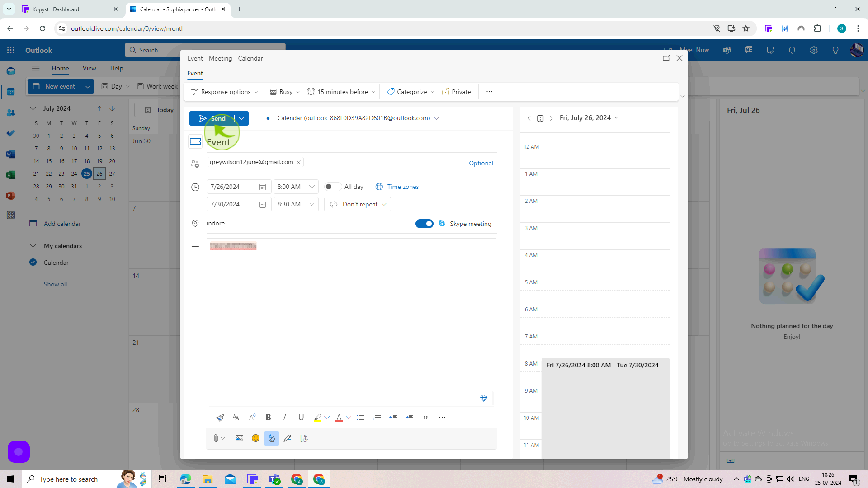
Task: Click the draw pen icon
Action: [x=288, y=438]
